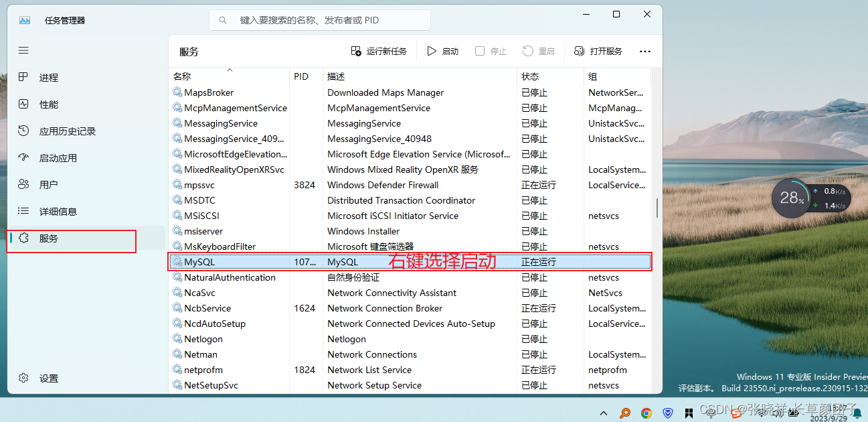
Task: Click 运行新任务 (Run new task) button
Action: (379, 51)
